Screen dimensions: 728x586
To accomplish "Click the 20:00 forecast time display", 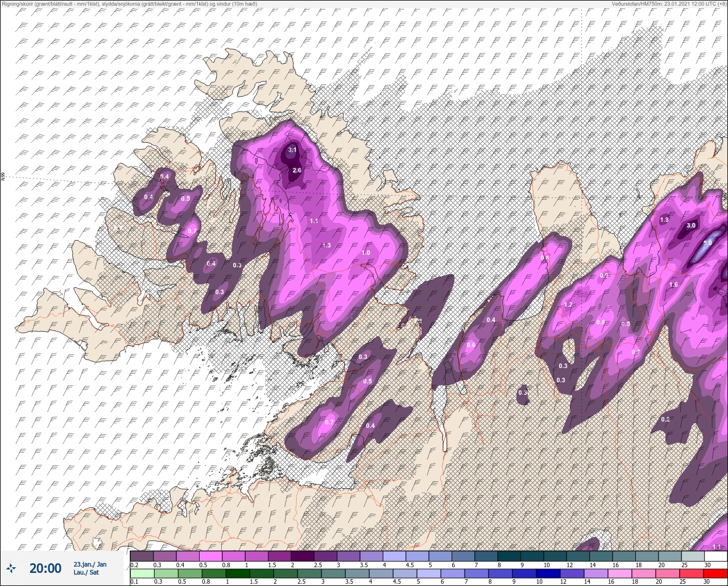I will click(45, 568).
